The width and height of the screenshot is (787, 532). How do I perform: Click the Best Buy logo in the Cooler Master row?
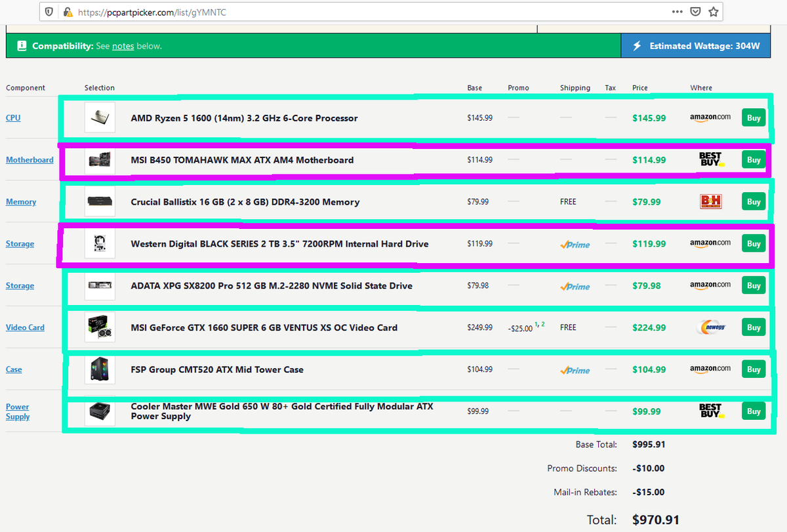[711, 411]
